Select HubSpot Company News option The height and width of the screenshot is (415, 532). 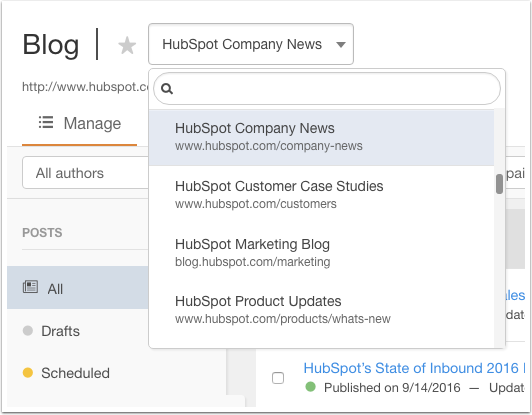coord(321,137)
